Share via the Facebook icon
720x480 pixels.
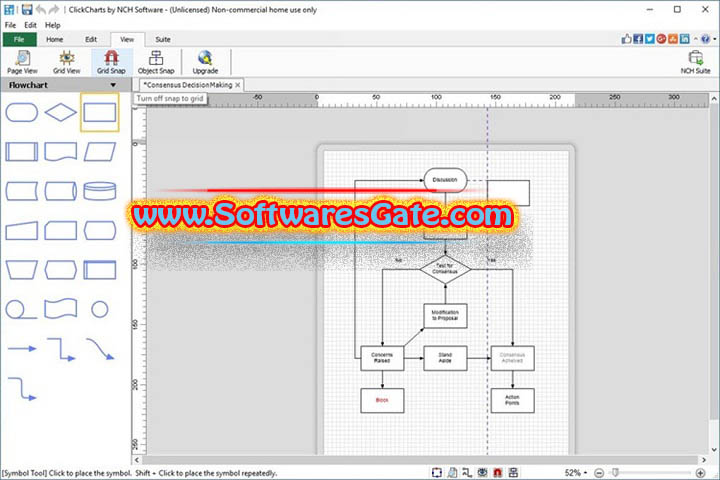(638, 39)
